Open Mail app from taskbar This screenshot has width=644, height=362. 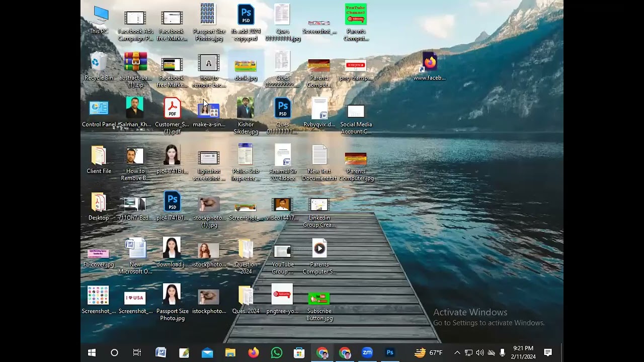[207, 353]
